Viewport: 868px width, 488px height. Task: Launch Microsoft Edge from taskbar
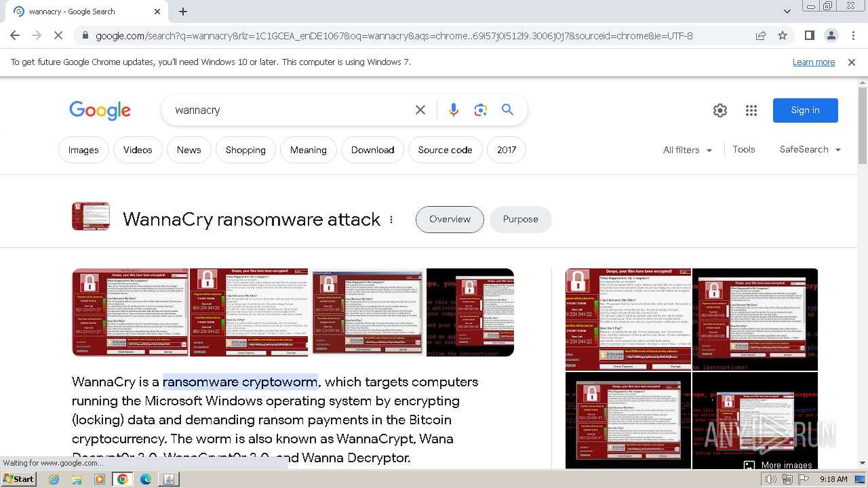pyautogui.click(x=146, y=479)
